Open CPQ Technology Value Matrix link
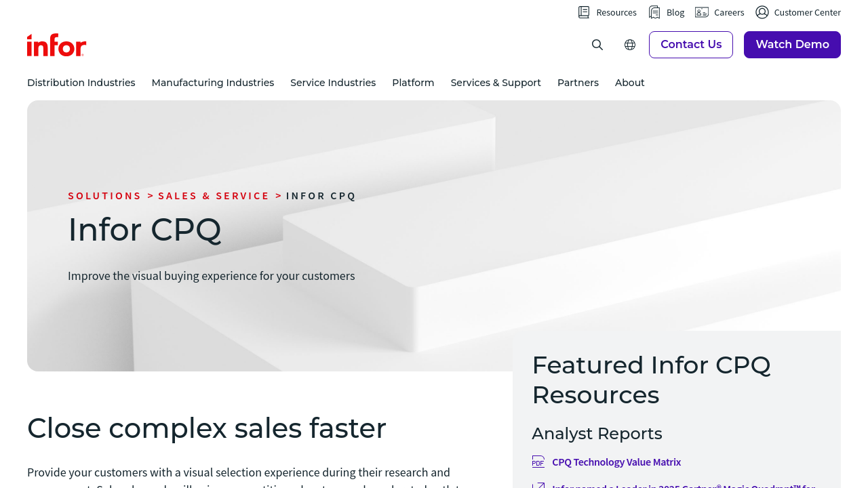The image size is (868, 488). [x=616, y=462]
